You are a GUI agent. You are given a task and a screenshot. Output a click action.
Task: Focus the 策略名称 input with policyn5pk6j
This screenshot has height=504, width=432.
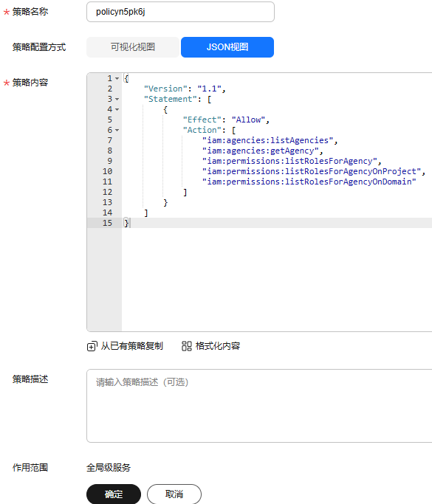tap(180, 12)
